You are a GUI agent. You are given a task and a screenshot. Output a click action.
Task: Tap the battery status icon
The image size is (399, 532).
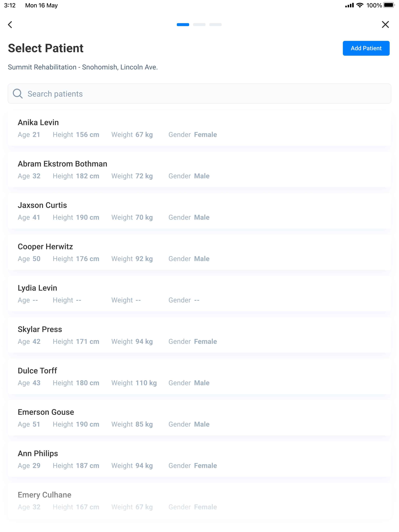[389, 5]
